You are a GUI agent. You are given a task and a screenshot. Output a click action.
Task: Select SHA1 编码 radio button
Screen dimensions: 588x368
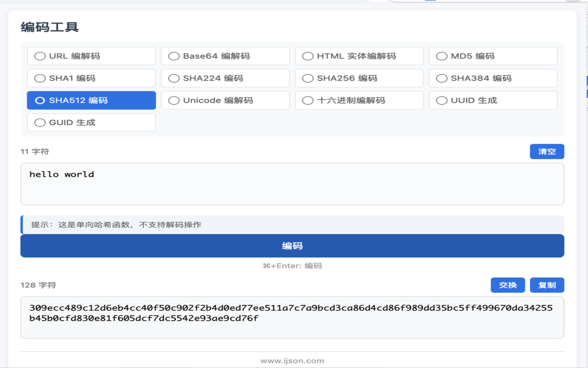(91, 78)
